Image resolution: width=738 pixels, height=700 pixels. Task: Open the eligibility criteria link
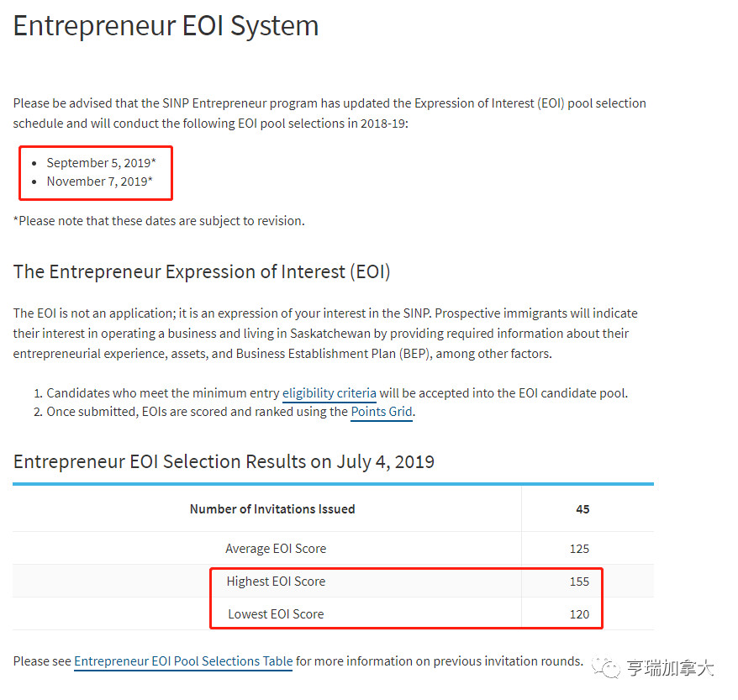click(329, 393)
